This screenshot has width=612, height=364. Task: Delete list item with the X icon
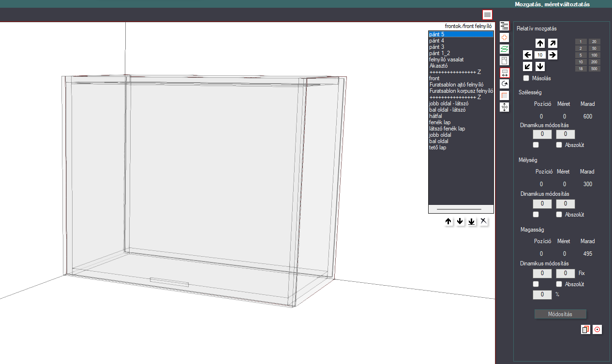tap(483, 221)
